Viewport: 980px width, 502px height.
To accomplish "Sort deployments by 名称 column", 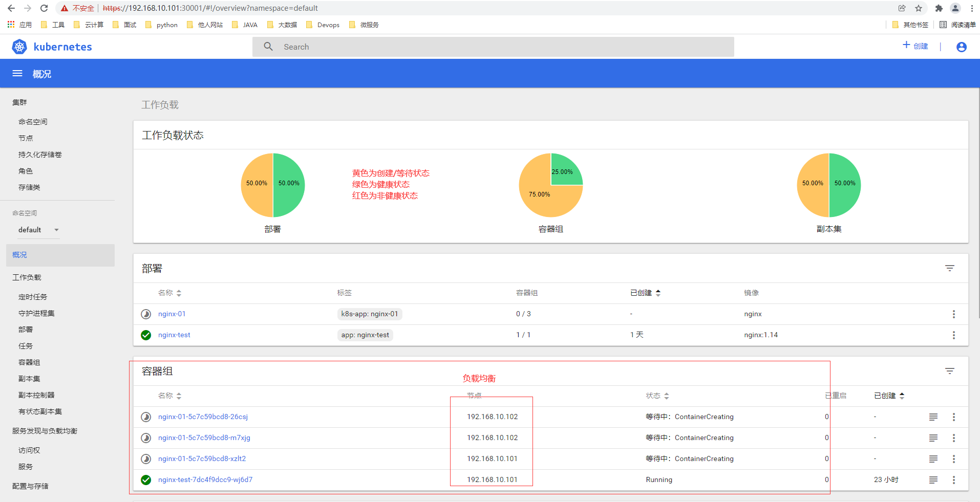I will point(169,293).
